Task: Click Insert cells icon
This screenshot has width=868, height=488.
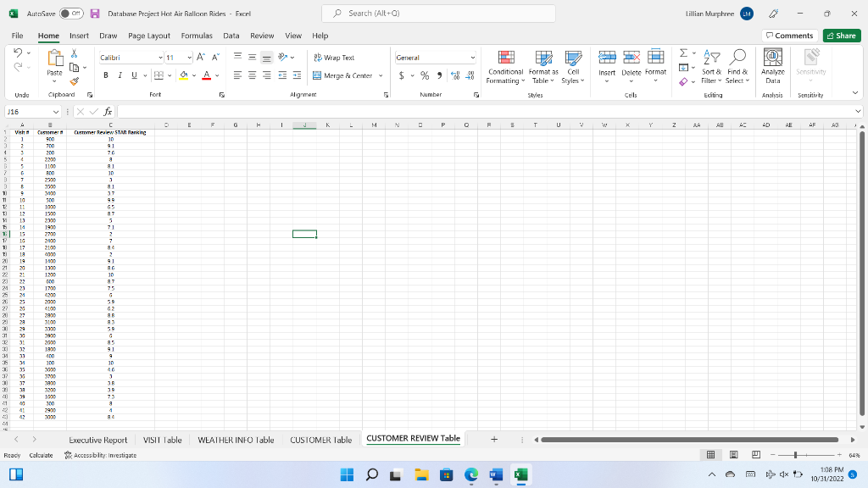Action: pos(607,57)
